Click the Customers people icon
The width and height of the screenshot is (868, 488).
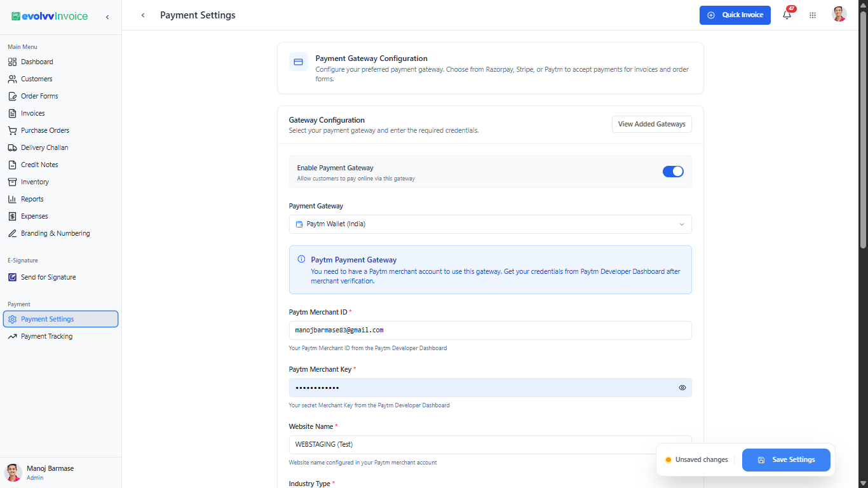pyautogui.click(x=12, y=79)
